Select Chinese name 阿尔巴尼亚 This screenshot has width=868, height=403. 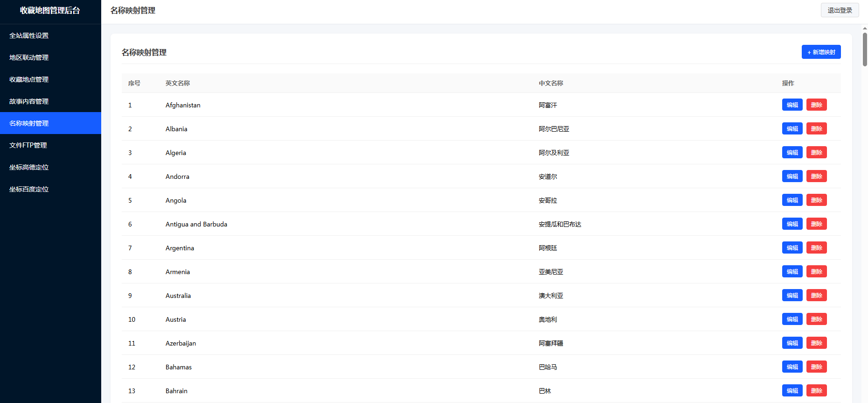554,129
